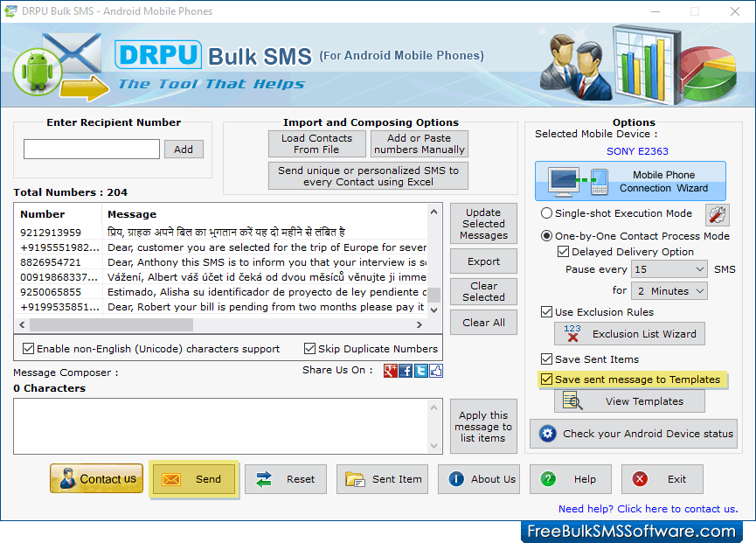
Task: Select One-by-One Contact Process Mode
Action: pos(546,236)
